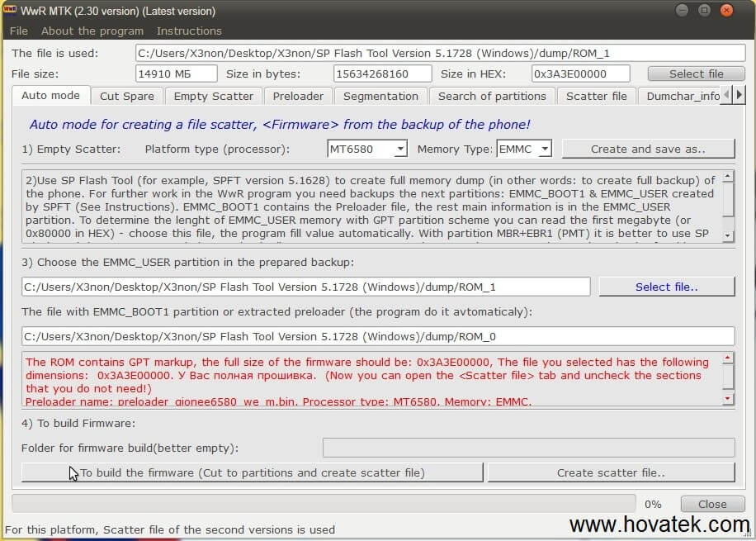
Task: Click the Close button at bottom
Action: pyautogui.click(x=712, y=505)
